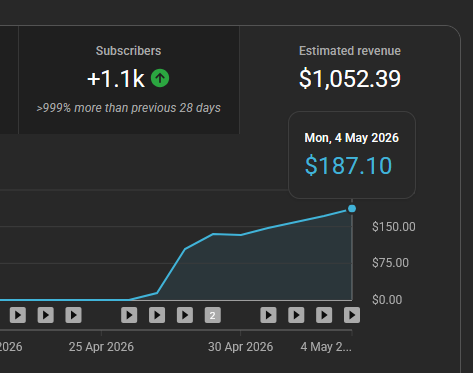The height and width of the screenshot is (373, 473).
Task: Click the $75.00 axis label
Action: click(x=390, y=263)
